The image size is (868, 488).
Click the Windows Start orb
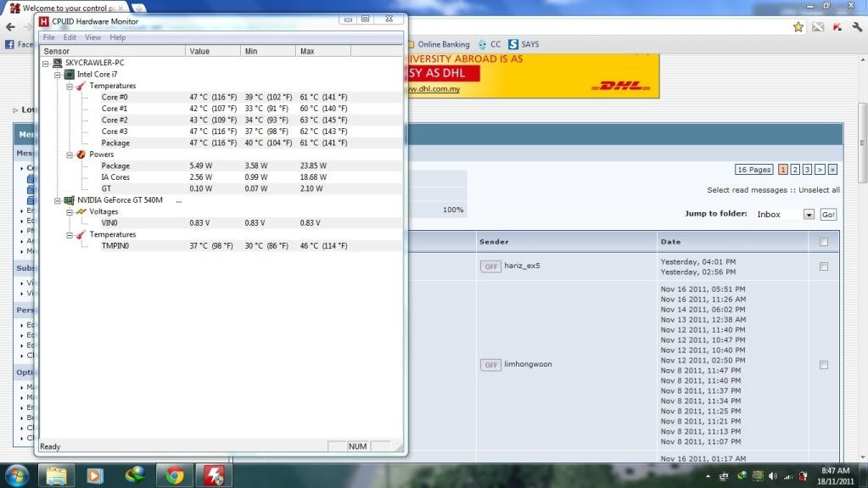[17, 474]
